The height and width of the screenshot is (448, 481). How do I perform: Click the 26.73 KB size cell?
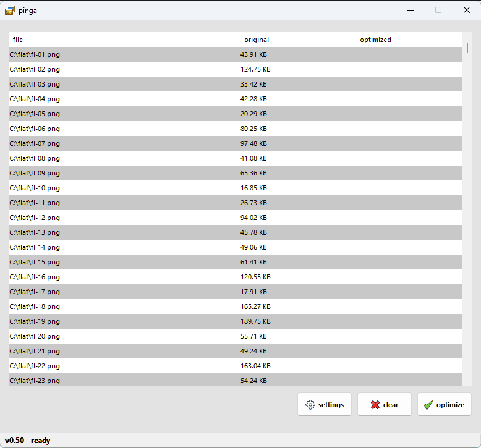[x=253, y=203]
